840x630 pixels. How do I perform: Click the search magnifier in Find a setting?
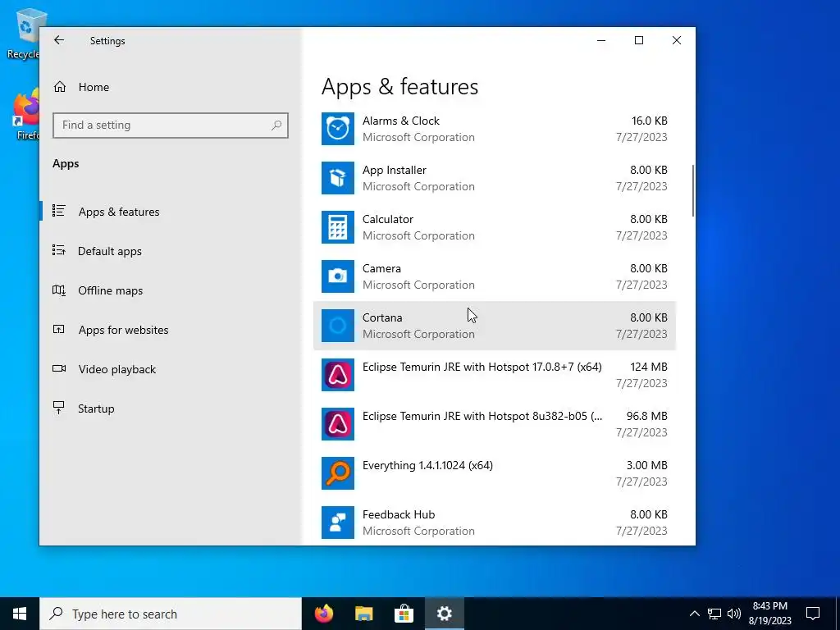276,126
